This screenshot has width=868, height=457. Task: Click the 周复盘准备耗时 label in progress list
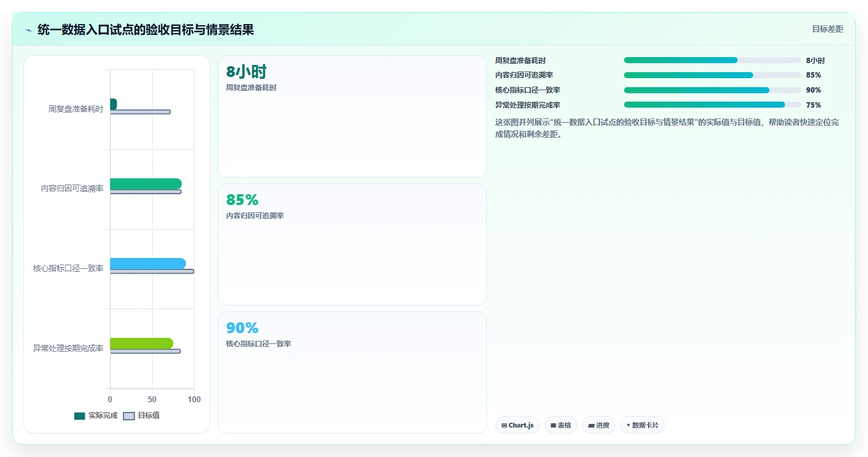click(521, 61)
